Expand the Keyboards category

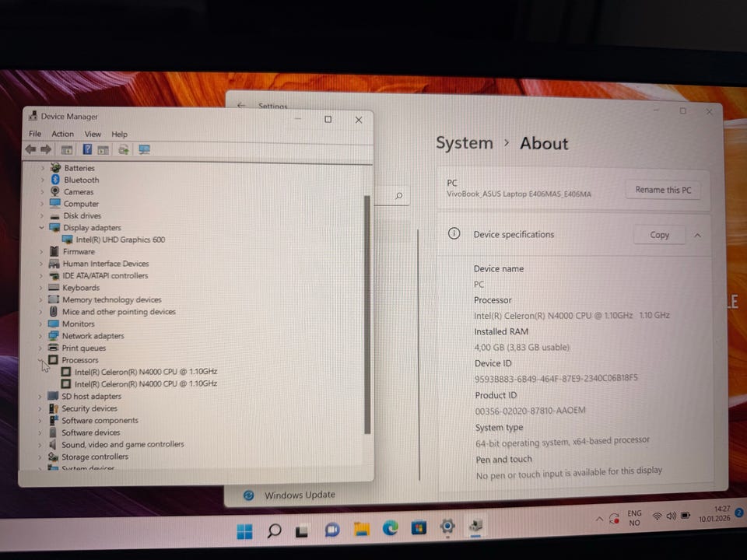(41, 288)
